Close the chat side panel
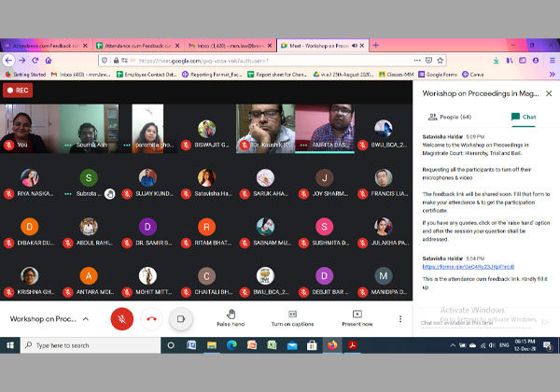The image size is (560, 392). click(549, 94)
